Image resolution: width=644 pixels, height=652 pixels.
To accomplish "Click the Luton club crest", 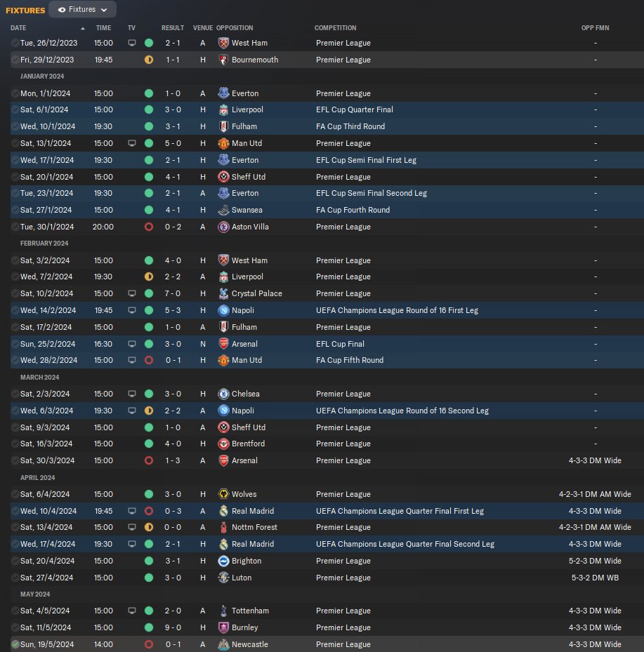I will point(223,578).
